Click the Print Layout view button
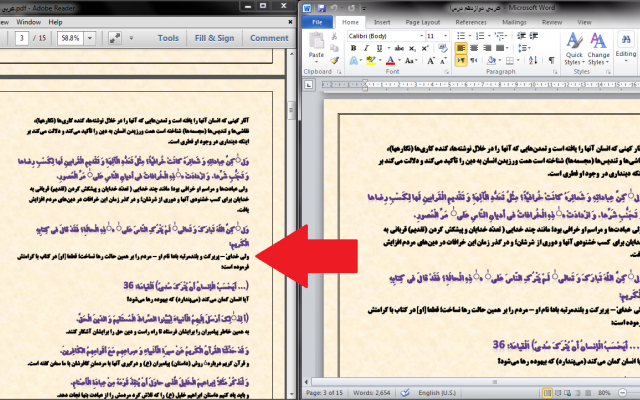 click(x=547, y=393)
